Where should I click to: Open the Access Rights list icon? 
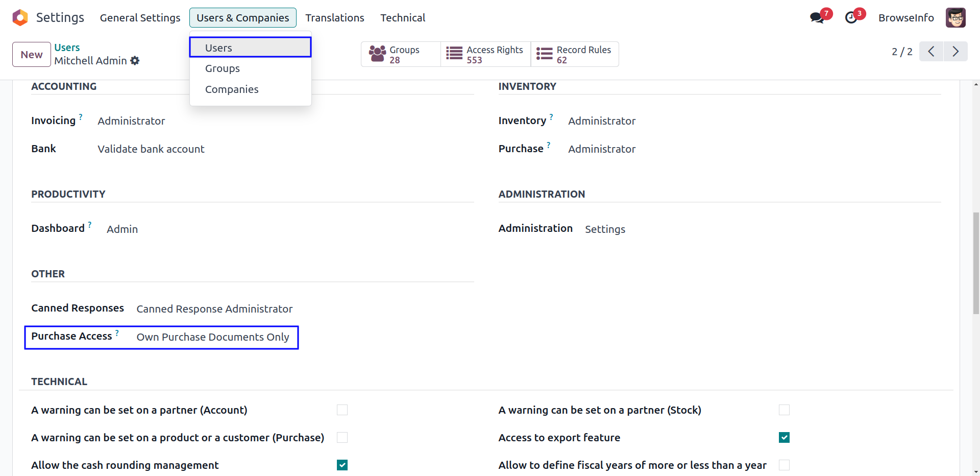pos(454,54)
